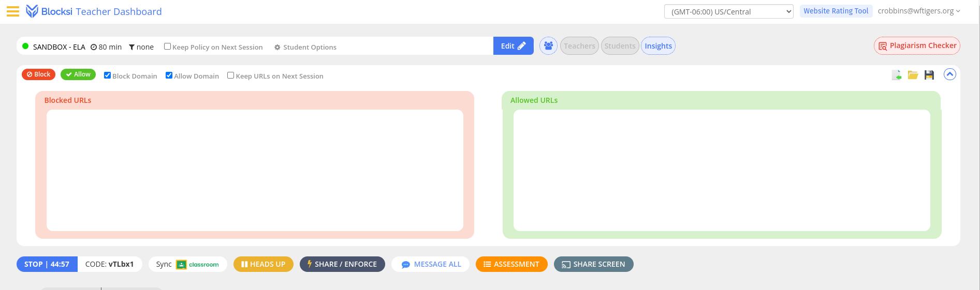This screenshot has width=980, height=290.
Task: Click the green Allow button
Action: [78, 74]
